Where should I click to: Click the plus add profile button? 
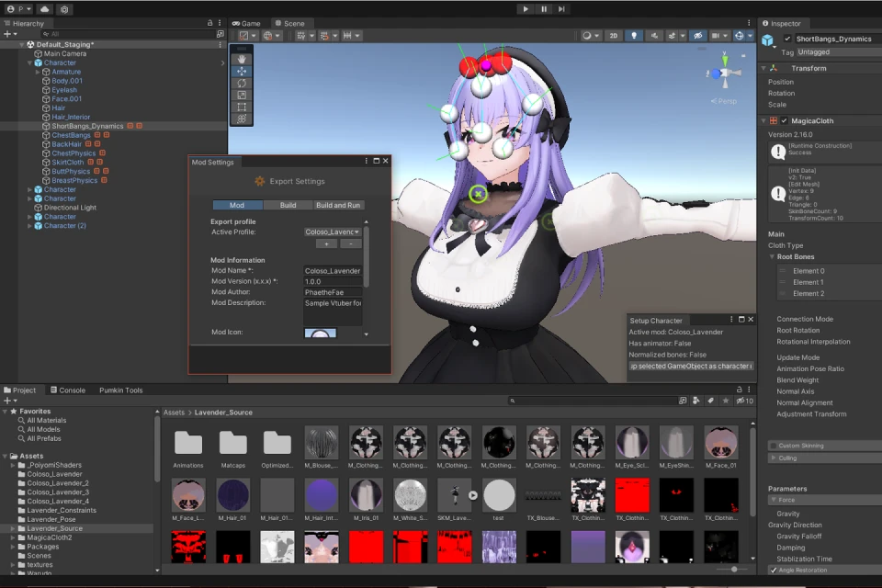(x=326, y=243)
